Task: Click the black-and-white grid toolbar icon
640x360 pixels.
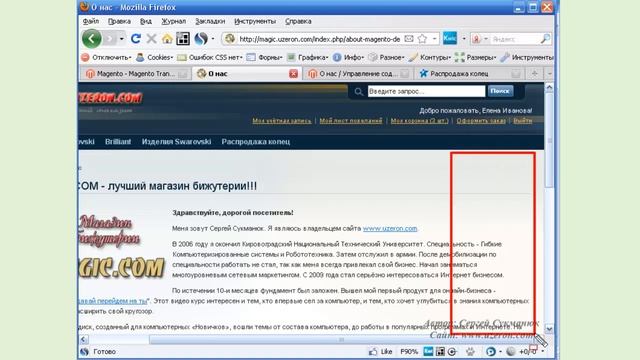Action: pos(182,39)
